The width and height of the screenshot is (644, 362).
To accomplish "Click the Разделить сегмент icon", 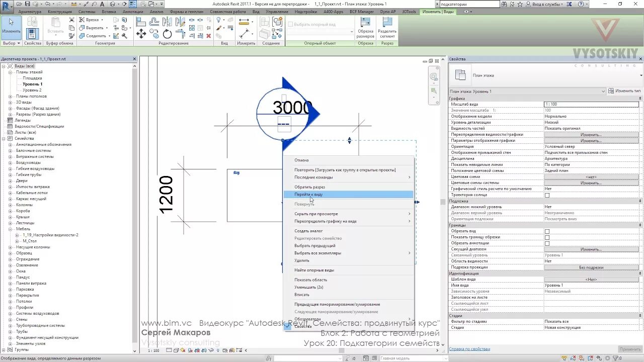I will pos(387,28).
